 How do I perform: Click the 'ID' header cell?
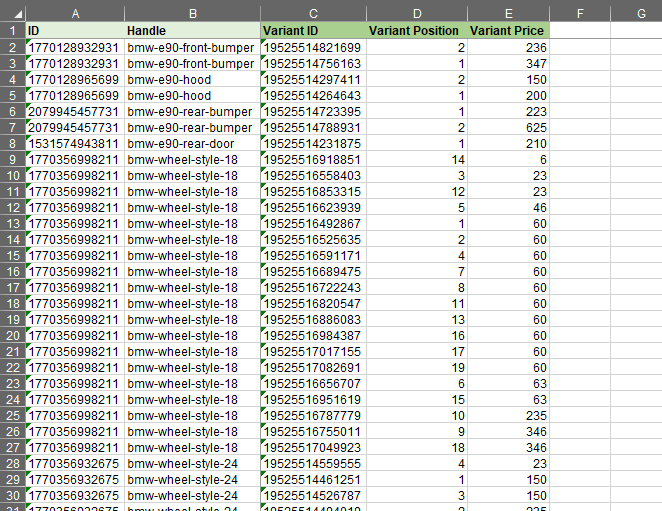pyautogui.click(x=75, y=30)
